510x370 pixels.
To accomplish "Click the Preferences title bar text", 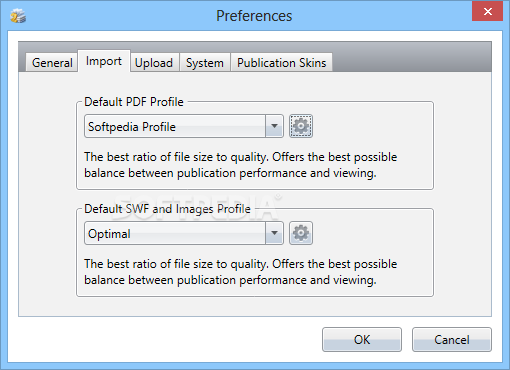I will (254, 16).
